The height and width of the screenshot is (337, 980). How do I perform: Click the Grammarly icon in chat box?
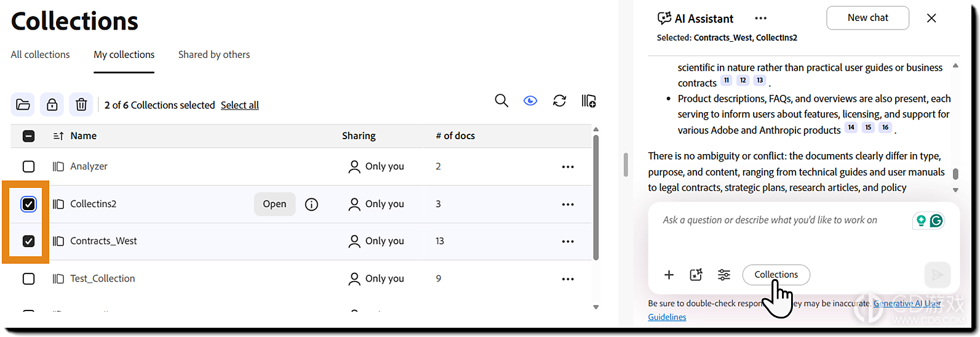coord(936,221)
